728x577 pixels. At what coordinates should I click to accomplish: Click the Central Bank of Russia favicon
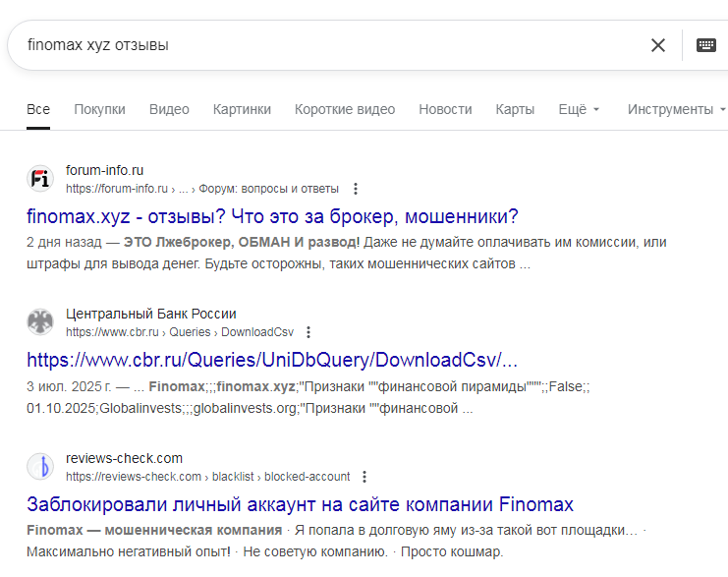(39, 322)
